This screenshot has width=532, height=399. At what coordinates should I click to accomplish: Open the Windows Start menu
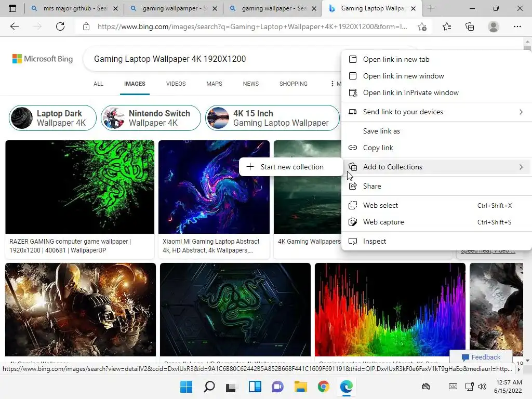point(186,387)
